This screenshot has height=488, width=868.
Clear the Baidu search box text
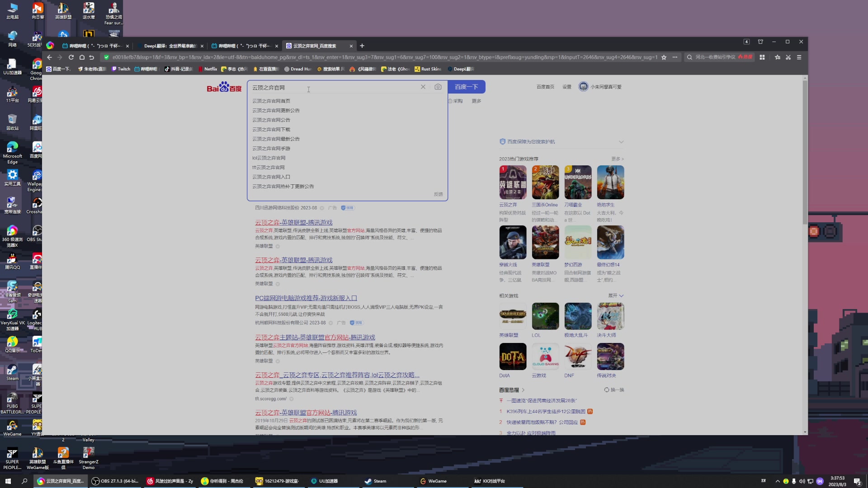423,87
